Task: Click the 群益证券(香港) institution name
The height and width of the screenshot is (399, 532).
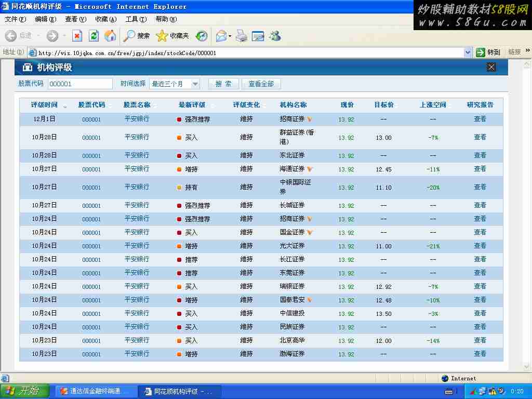Action: click(x=297, y=137)
